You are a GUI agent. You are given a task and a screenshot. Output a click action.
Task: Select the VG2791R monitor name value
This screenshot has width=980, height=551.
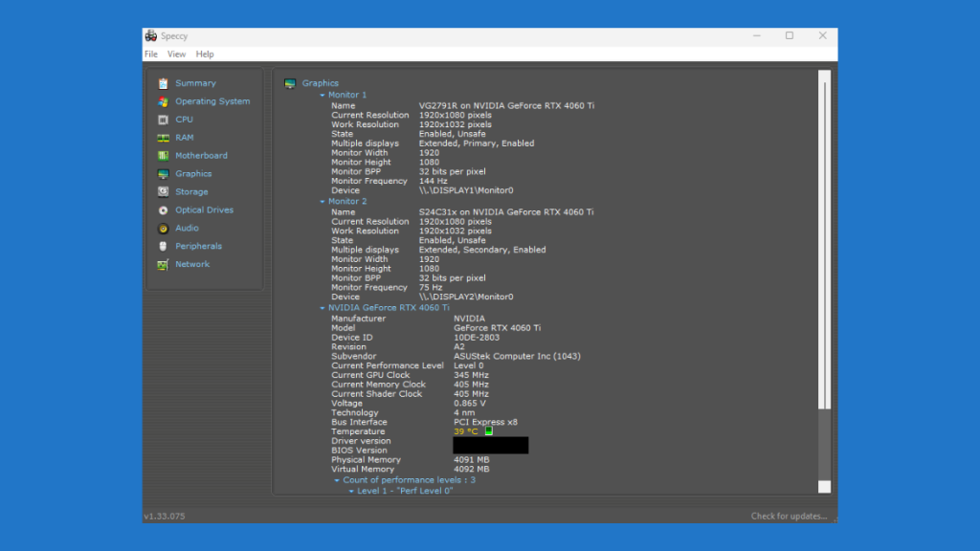coord(506,105)
